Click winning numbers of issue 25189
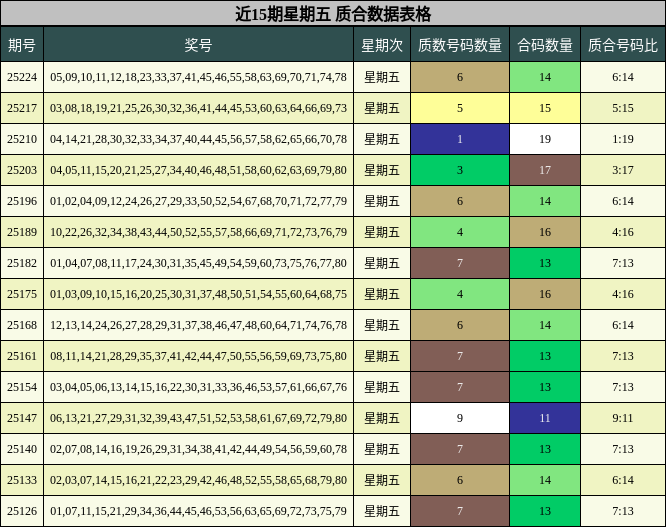This screenshot has height=527, width=666. pos(198,232)
